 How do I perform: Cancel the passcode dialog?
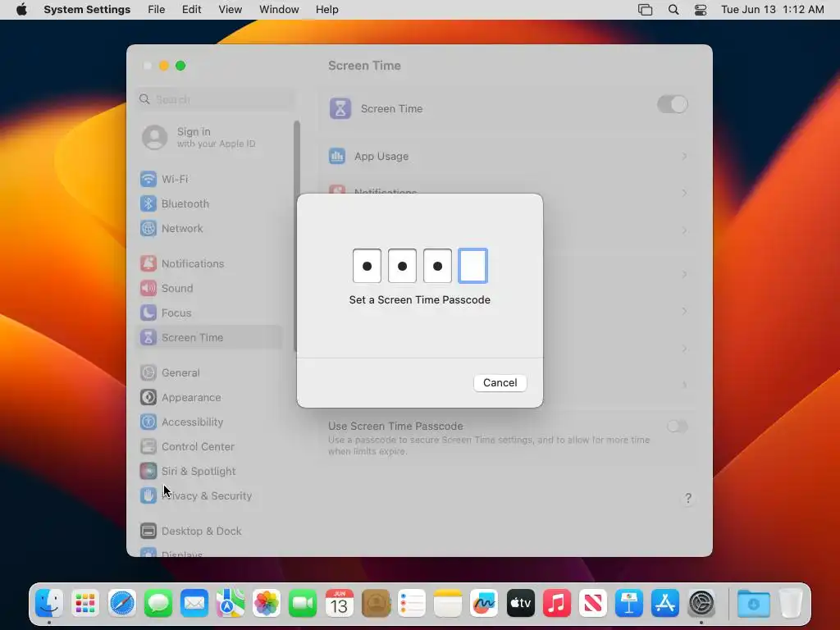pos(500,382)
